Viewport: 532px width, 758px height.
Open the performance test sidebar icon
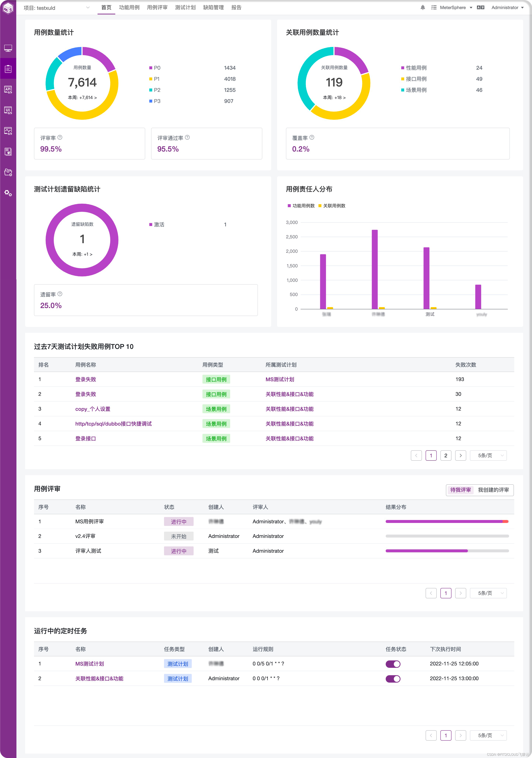tap(8, 131)
